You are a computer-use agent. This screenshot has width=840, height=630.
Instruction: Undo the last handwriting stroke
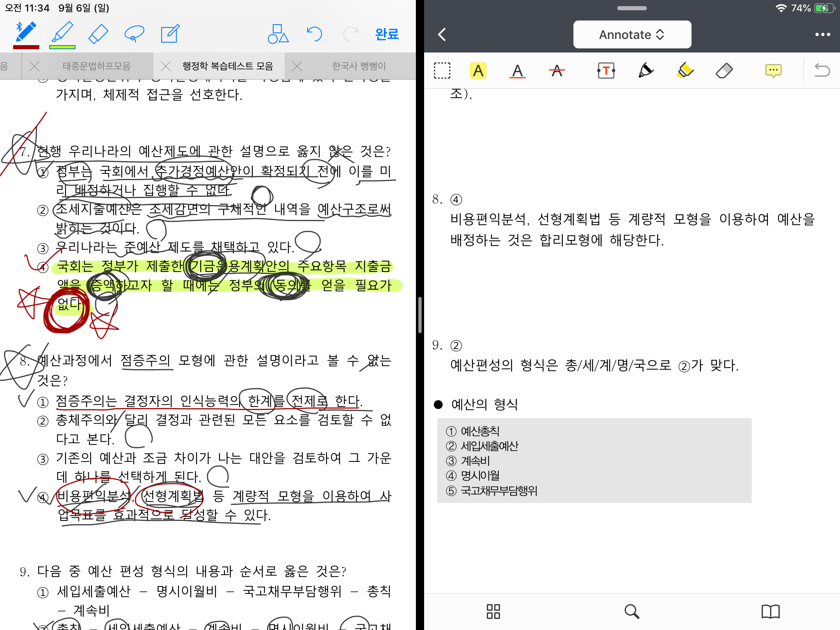(314, 34)
